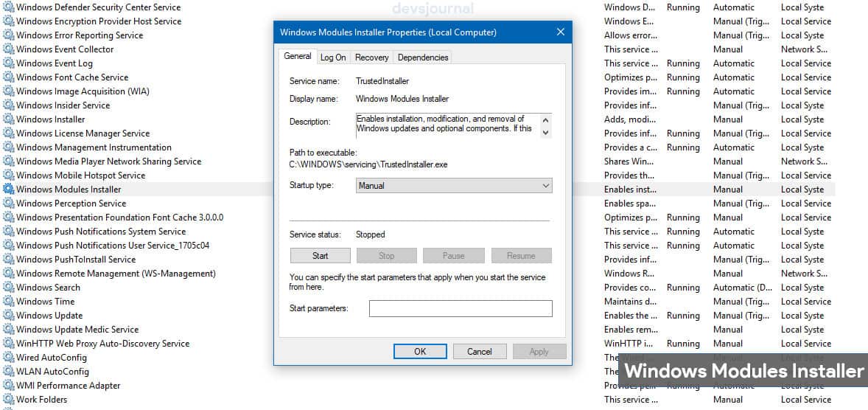Viewport: 868px width, 410px height.
Task: Click the Pause service button
Action: coord(453,255)
